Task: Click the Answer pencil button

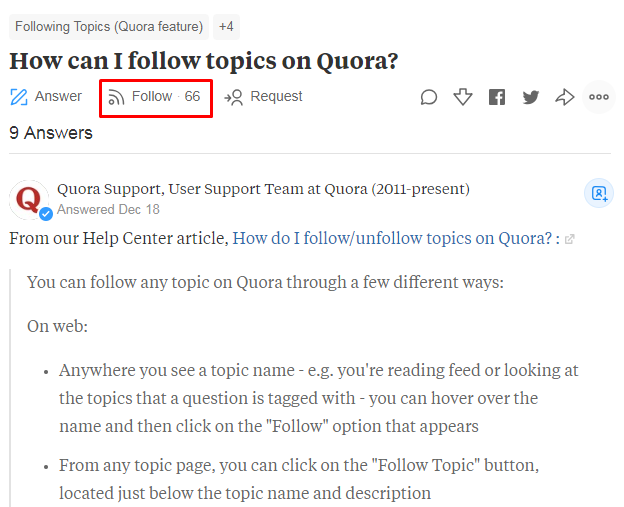Action: tap(46, 97)
